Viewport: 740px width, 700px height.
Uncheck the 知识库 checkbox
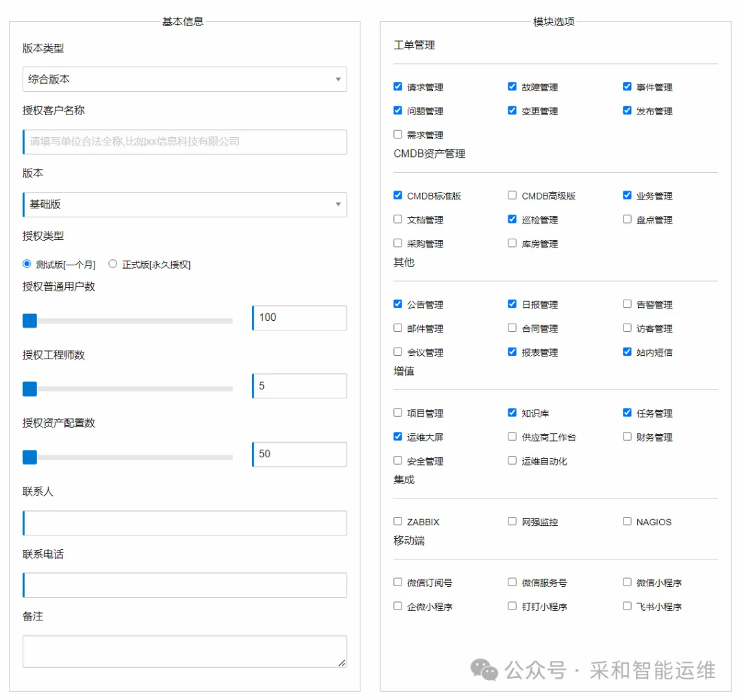pyautogui.click(x=512, y=412)
